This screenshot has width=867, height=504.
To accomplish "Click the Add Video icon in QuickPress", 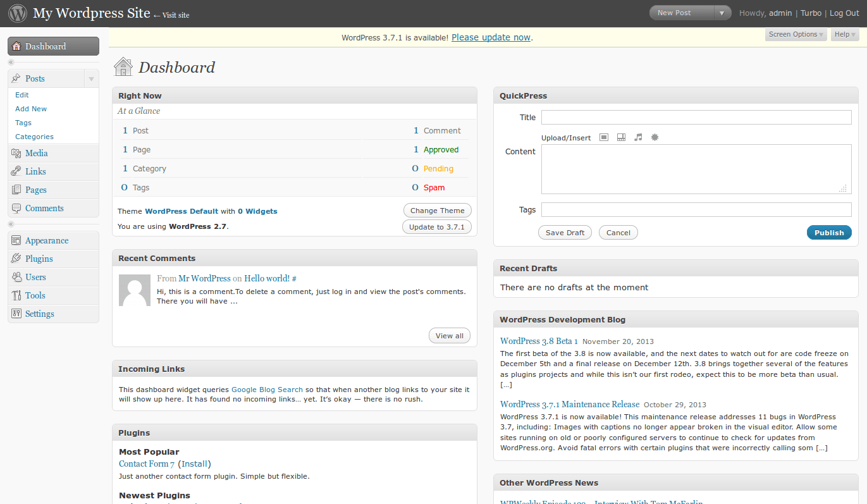I will (x=621, y=137).
